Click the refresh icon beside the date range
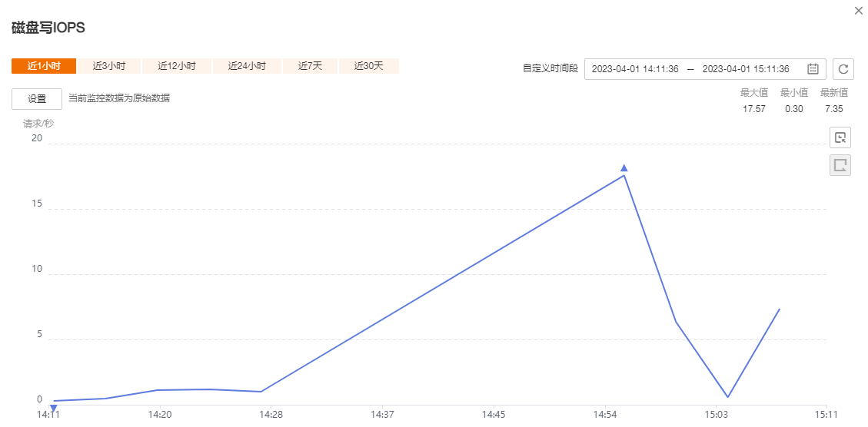This screenshot has width=868, height=427. [843, 69]
